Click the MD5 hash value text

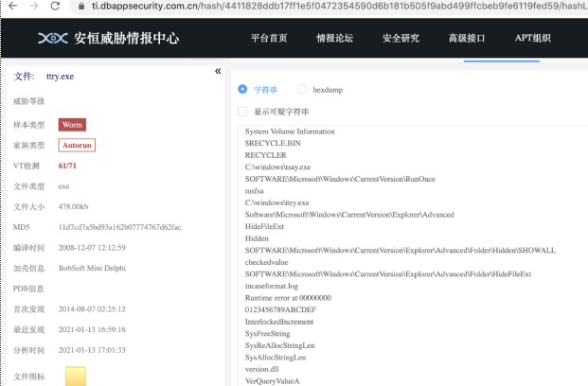(x=119, y=228)
